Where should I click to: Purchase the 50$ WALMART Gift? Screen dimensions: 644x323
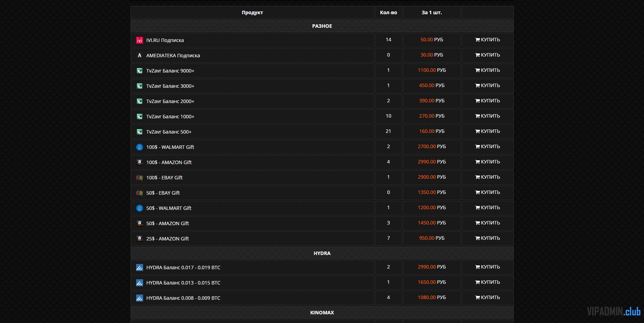487,208
